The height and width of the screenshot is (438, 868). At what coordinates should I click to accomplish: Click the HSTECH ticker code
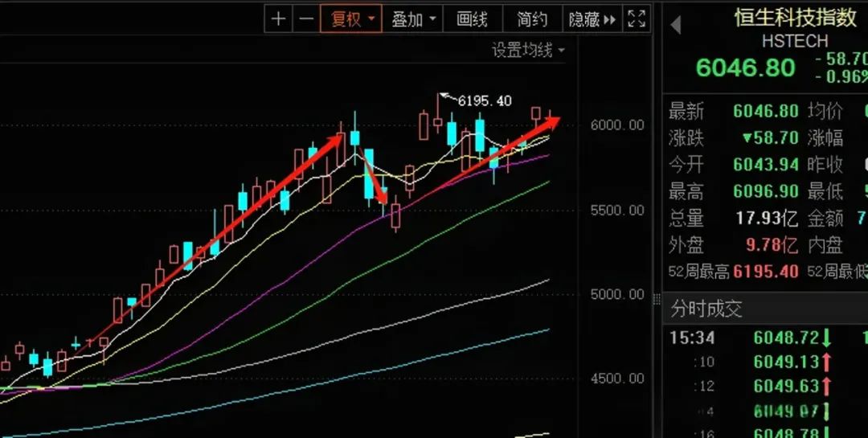pyautogui.click(x=794, y=41)
